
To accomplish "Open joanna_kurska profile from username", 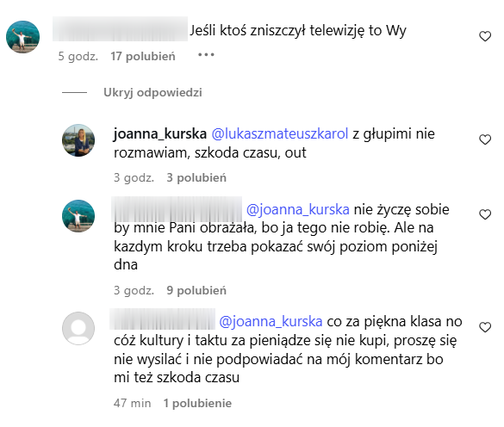I will (x=159, y=134).
